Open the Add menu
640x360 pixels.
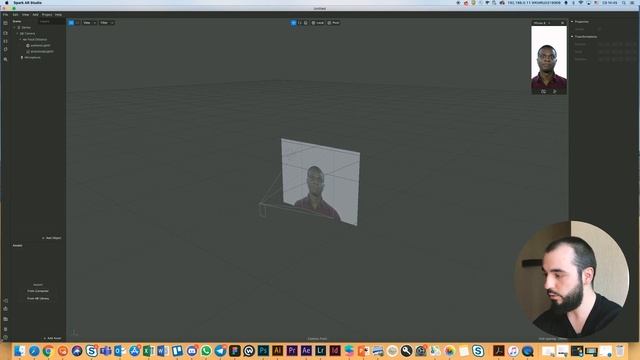pyautogui.click(x=36, y=15)
